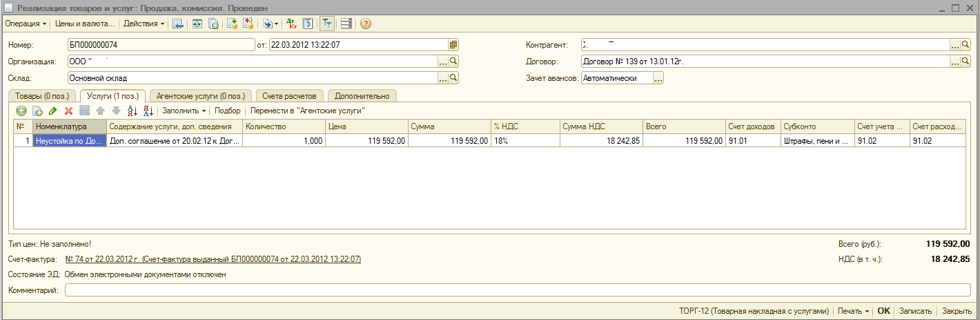Open the Счет-фактура № 74 link
Image resolution: width=980 pixels, height=320 pixels.
213,259
